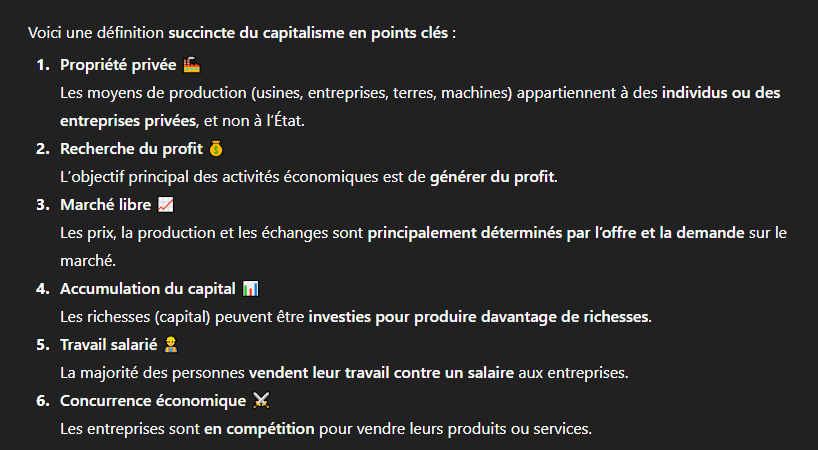
Task: Click the bar chart emoji after Accumulation du capital
Action: 250,288
